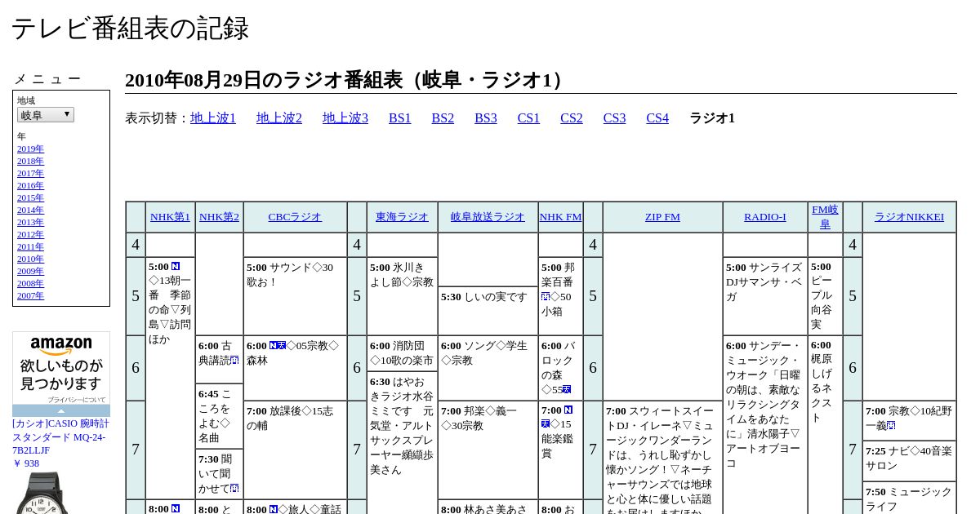Open NHK FM station header link

point(560,217)
